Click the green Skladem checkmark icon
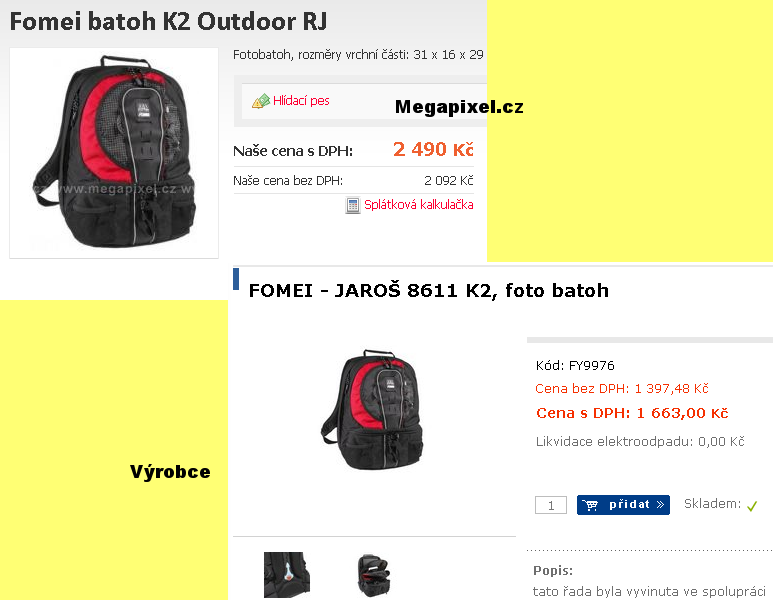The height and width of the screenshot is (600, 773). pyautogui.click(x=752, y=506)
